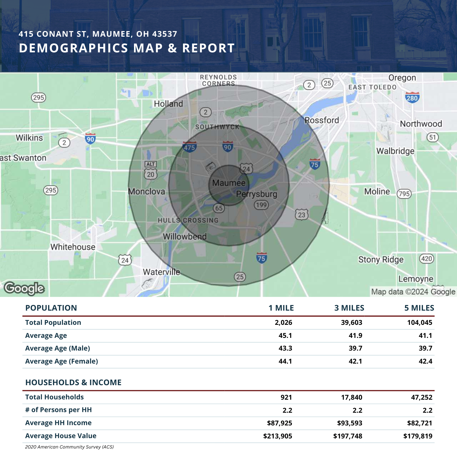The image size is (457, 476).
Task: Click the 3-mile Average House Value $197,748
Action: (x=348, y=436)
